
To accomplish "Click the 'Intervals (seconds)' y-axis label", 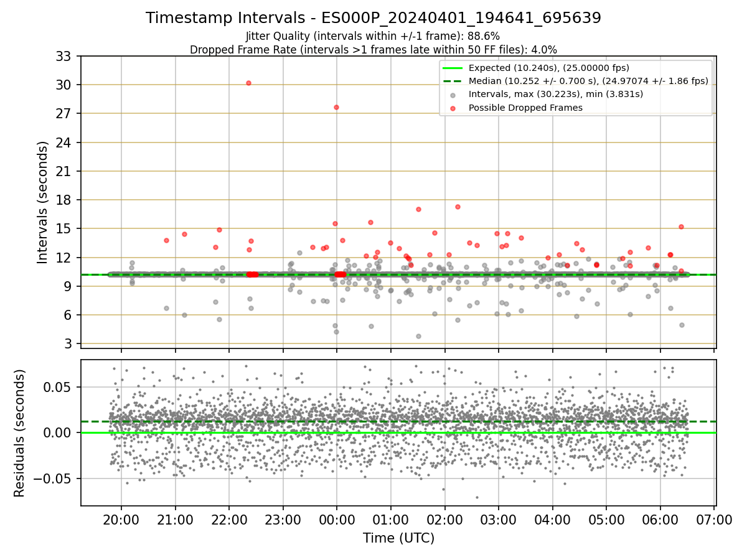I will pos(43,202).
